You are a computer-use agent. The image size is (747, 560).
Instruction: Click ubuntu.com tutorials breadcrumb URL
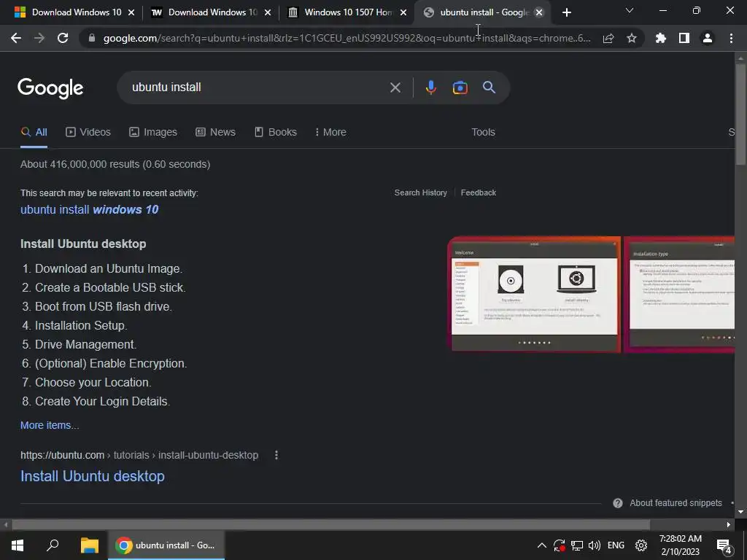[139, 455]
